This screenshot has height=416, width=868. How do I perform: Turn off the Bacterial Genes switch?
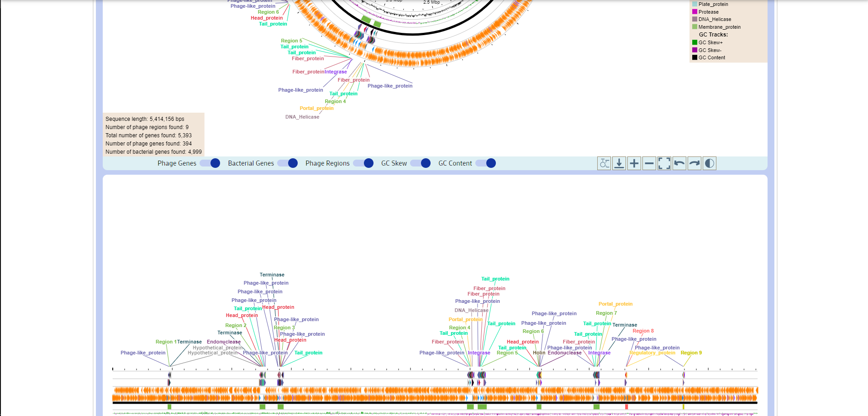coord(288,163)
